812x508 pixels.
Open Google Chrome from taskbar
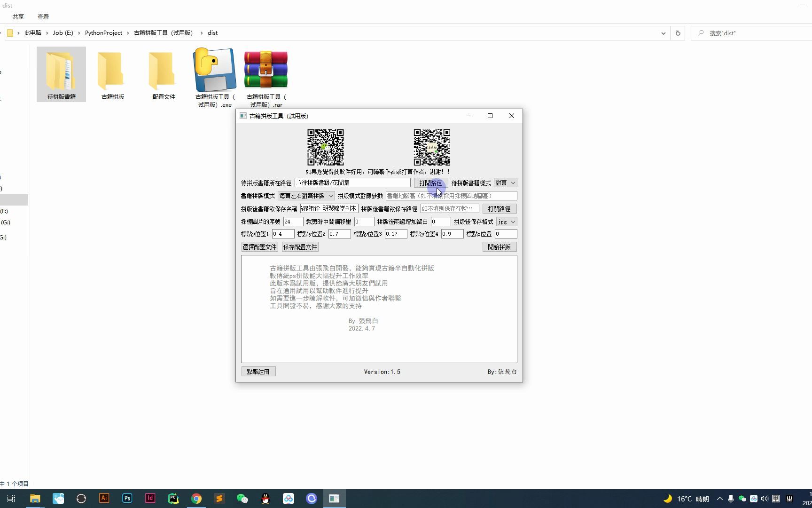pos(196,499)
